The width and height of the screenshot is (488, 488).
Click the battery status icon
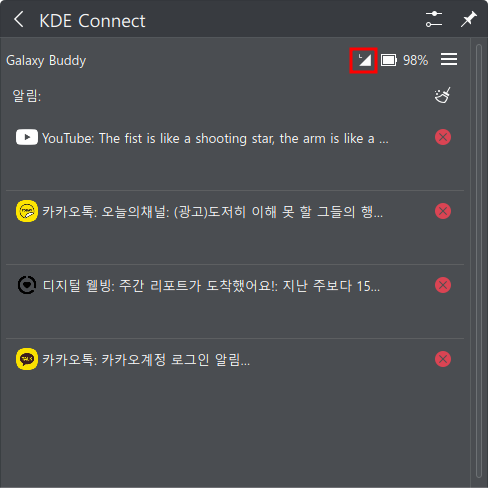click(389, 60)
